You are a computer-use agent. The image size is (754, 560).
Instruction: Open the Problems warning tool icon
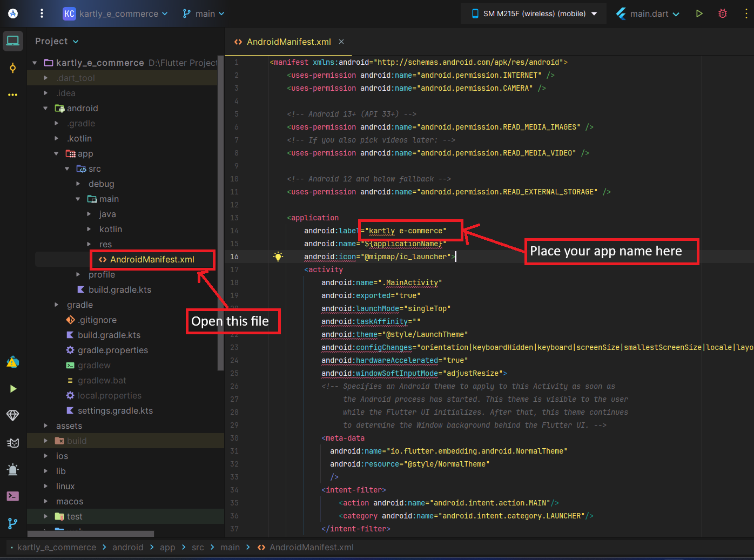(13, 362)
